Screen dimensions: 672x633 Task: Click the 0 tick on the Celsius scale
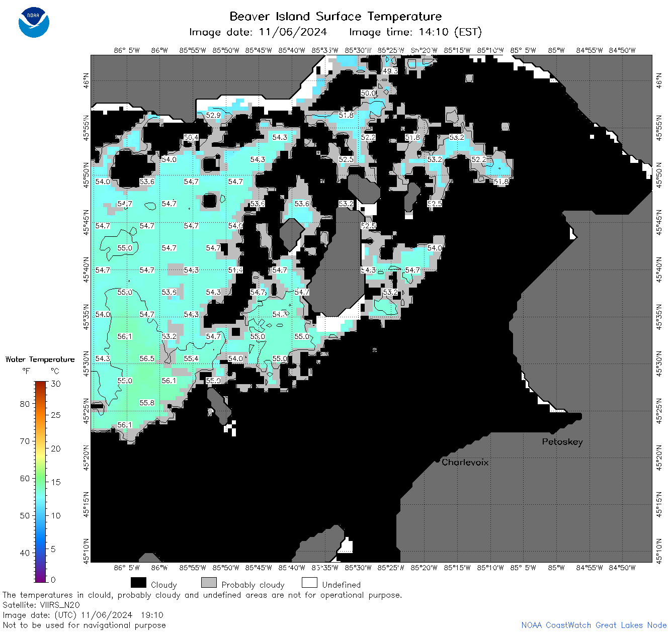(x=53, y=580)
